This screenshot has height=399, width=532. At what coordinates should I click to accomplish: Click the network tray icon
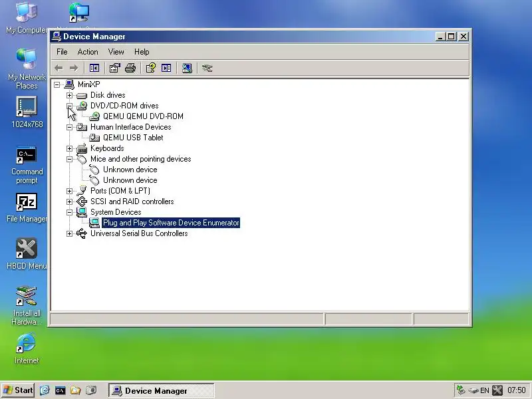pos(461,390)
